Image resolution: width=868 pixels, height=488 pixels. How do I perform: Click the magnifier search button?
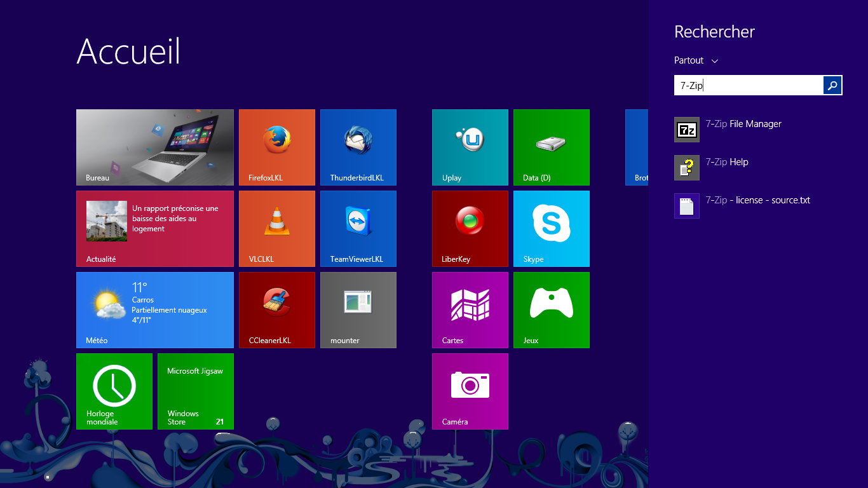click(832, 85)
